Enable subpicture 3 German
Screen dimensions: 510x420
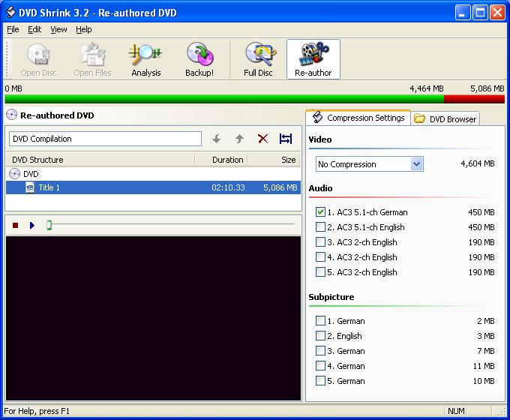(x=320, y=350)
